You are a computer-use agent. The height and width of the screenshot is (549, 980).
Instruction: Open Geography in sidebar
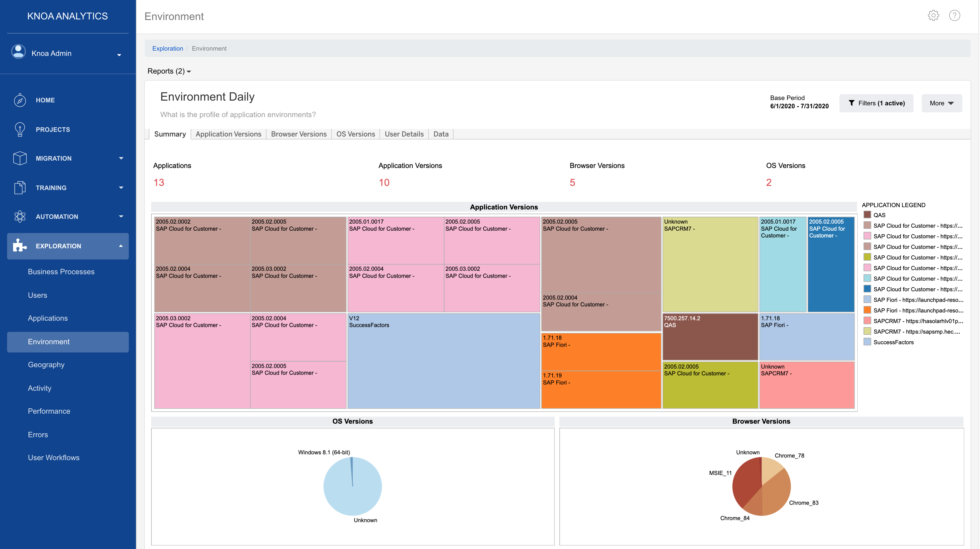tap(46, 365)
